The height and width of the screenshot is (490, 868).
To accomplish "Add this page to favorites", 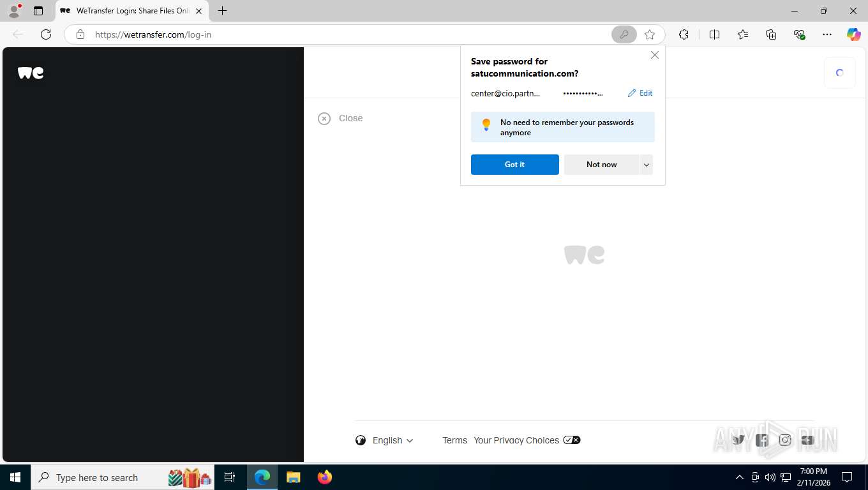I will coord(650,34).
